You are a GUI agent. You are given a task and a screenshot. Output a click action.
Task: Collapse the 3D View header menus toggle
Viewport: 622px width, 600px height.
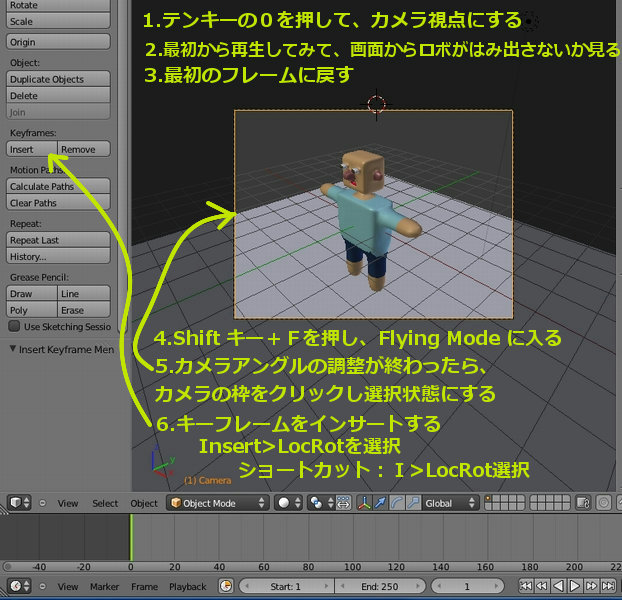coord(42,503)
